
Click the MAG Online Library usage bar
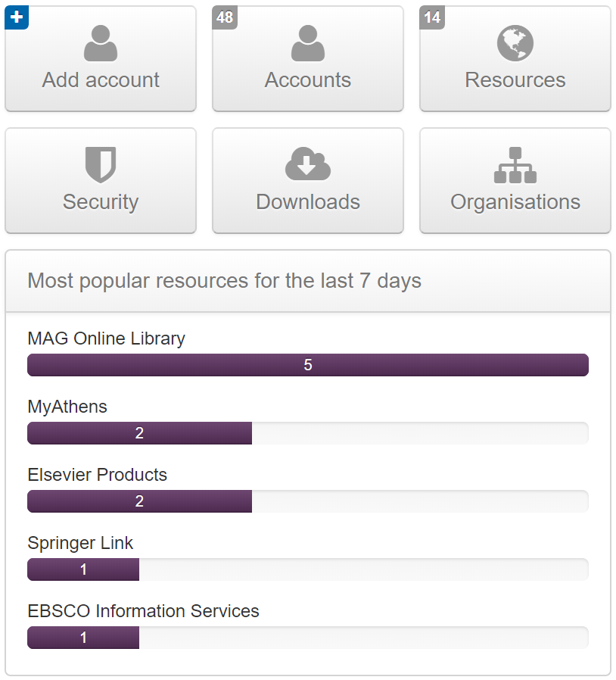point(307,365)
